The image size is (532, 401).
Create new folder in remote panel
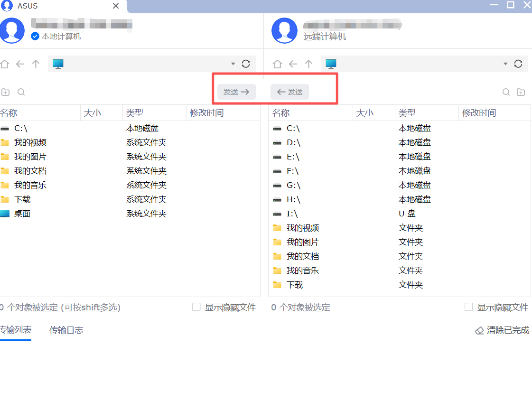point(521,92)
